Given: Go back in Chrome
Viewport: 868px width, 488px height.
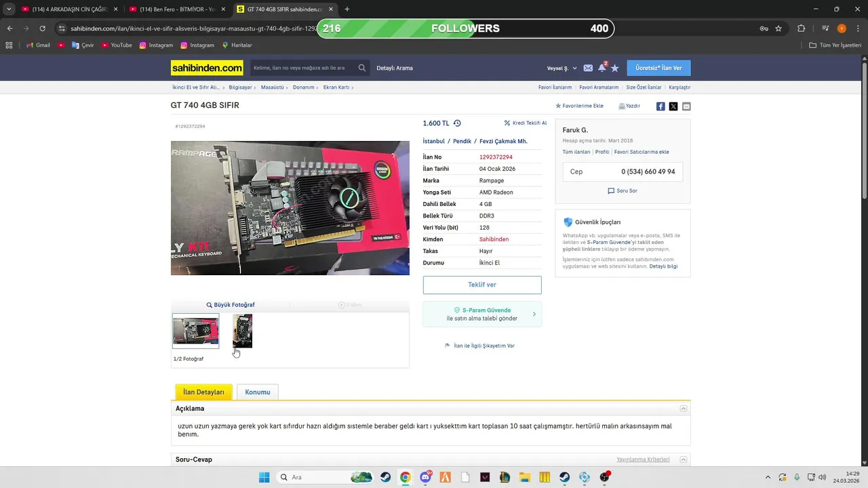Looking at the screenshot, I should (9, 28).
